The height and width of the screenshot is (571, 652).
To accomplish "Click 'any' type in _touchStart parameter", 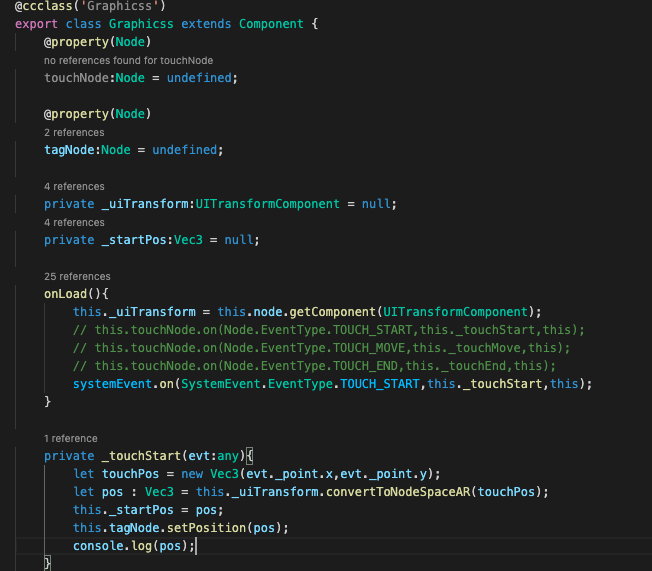I will (228, 456).
